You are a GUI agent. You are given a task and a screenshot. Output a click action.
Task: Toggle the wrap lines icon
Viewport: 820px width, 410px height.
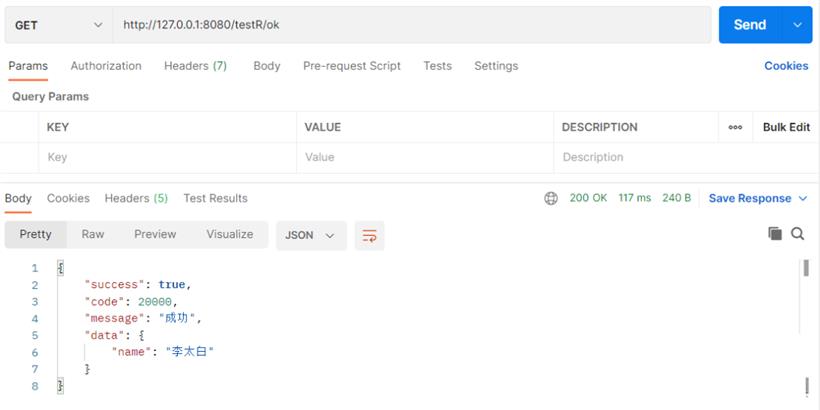tap(369, 235)
